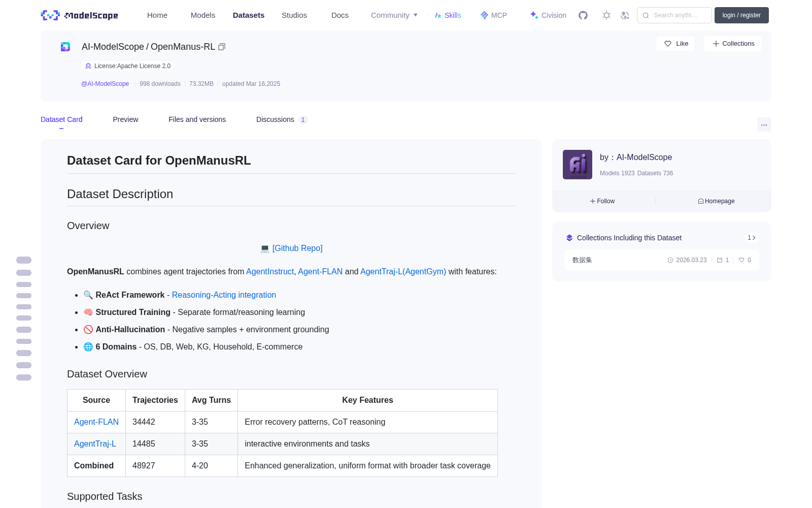Go to the Home page
This screenshot has height=508, width=812.
coord(157,15)
